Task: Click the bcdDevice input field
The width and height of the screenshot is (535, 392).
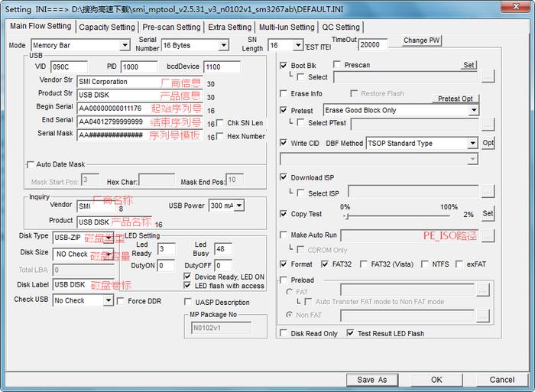Action: coord(222,67)
